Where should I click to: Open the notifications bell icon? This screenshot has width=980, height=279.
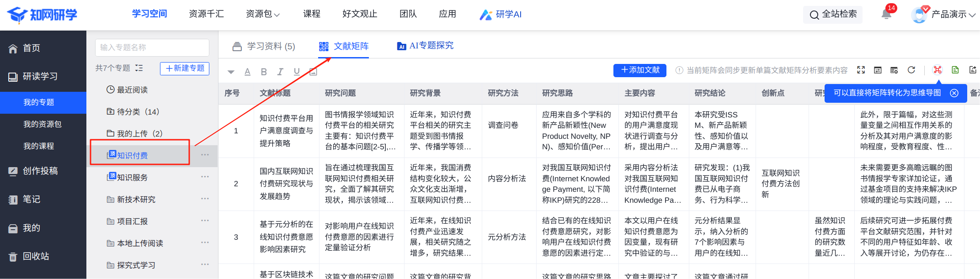pyautogui.click(x=886, y=14)
